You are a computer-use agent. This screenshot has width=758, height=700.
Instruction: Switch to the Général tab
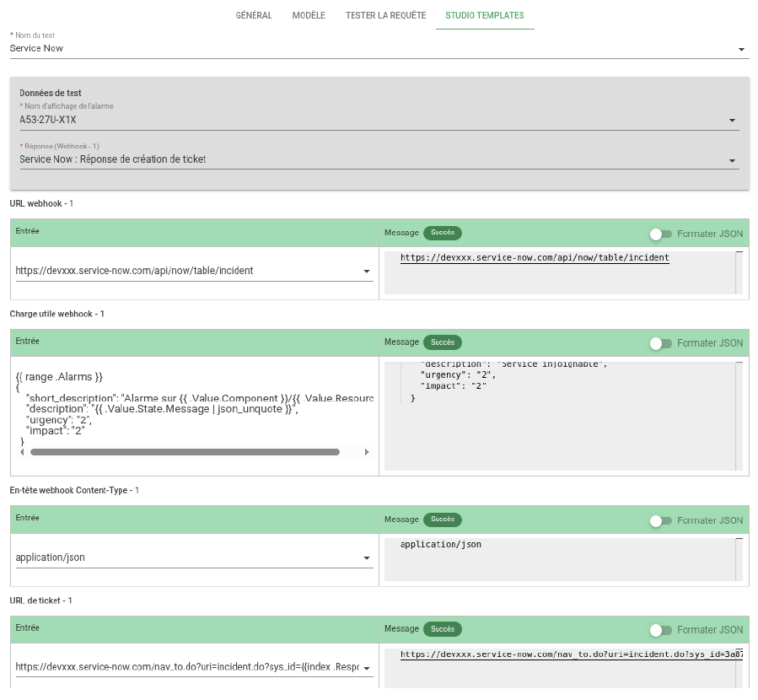[x=253, y=15]
